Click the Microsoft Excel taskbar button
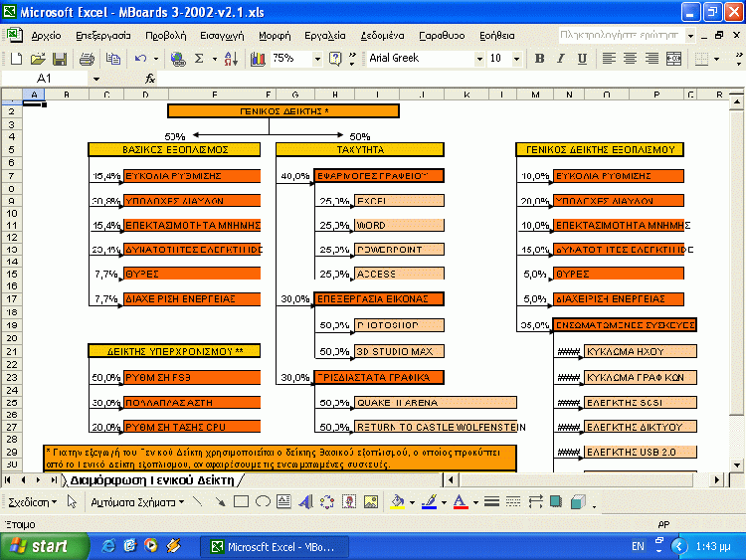 [x=275, y=547]
